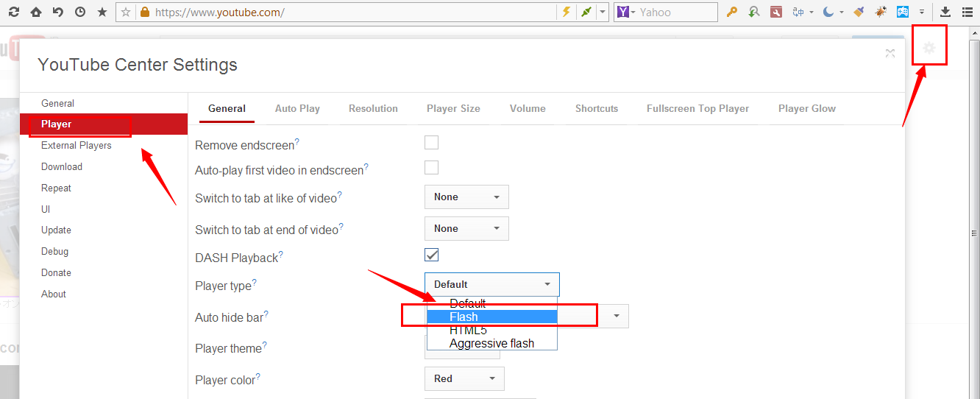
Task: Open Switch to tab at like dropdown
Action: [x=466, y=197]
